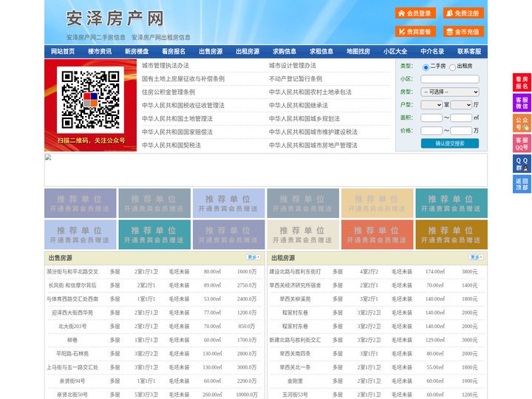This screenshot has height=399, width=532.
Task: Open the 安泽房产网出租房信息 header link
Action: [161, 38]
